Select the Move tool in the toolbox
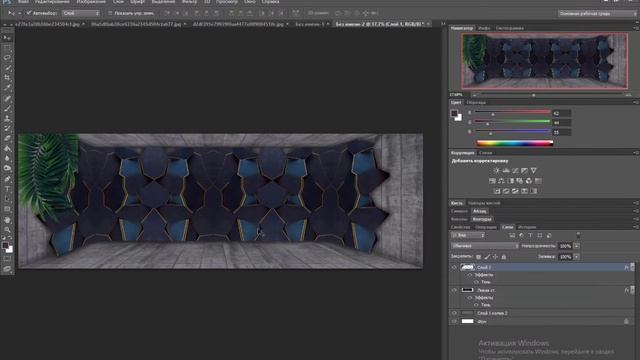This screenshot has height=360, width=640. [7, 38]
